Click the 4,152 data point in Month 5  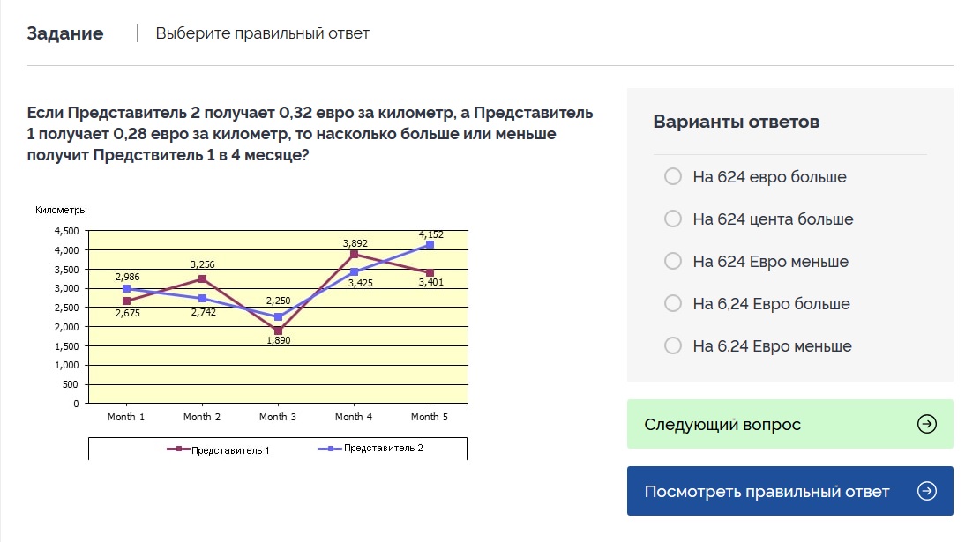pos(430,244)
